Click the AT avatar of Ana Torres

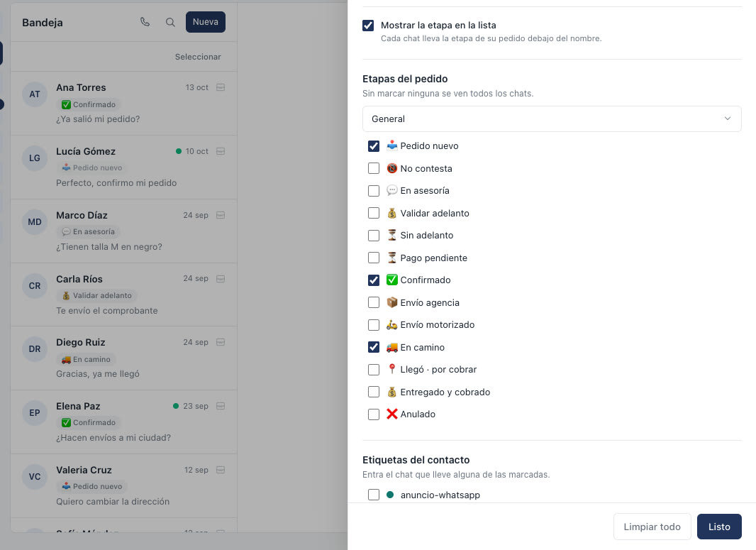pyautogui.click(x=35, y=94)
